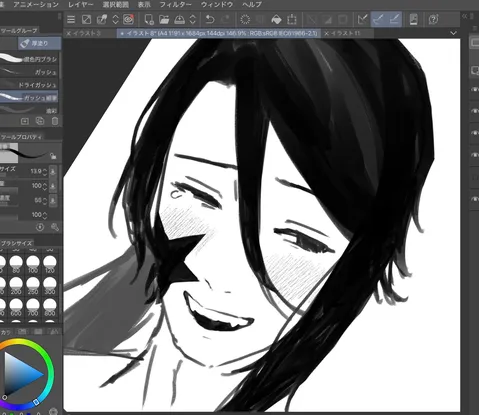The width and height of the screenshot is (479, 415).
Task: Open the フィルター menu
Action: pos(175,5)
